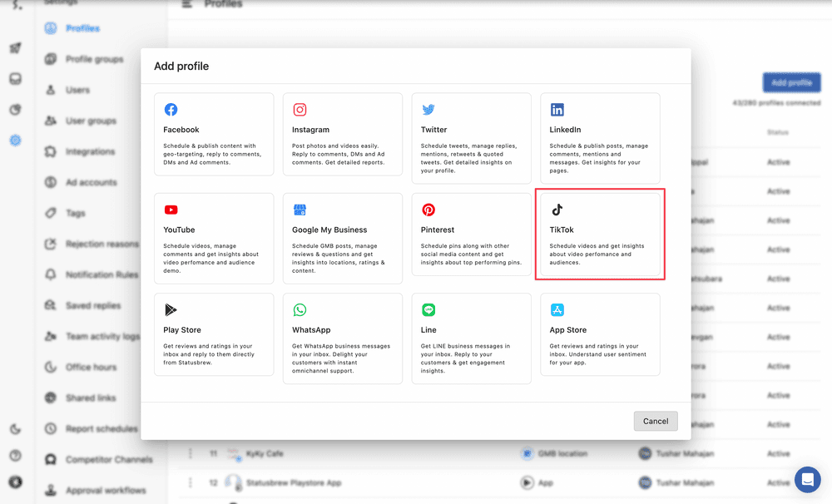The image size is (832, 504).
Task: Click the Google My Business storefront icon
Action: [x=300, y=210]
